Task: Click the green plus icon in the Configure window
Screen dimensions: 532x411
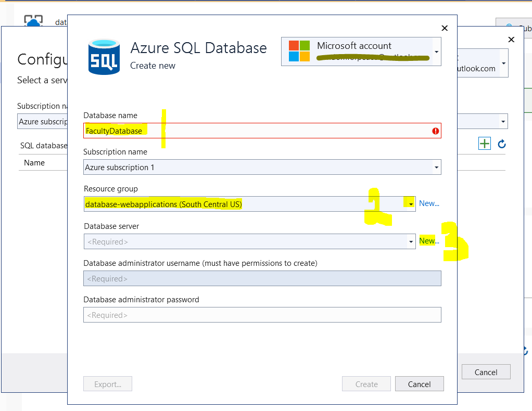Action: [485, 144]
